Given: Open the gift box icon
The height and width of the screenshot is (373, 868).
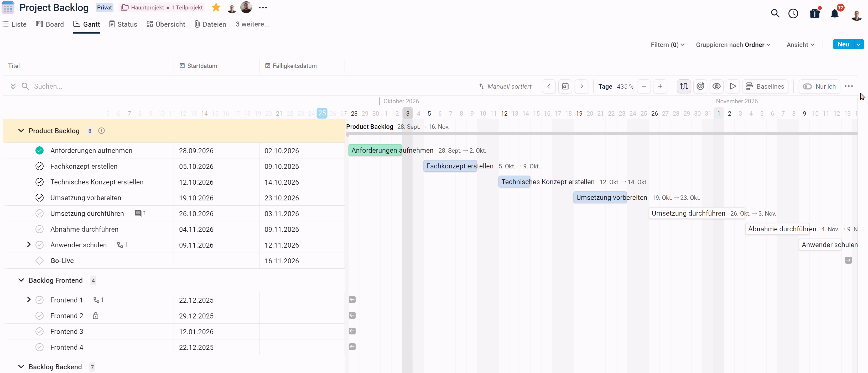Looking at the screenshot, I should [815, 13].
